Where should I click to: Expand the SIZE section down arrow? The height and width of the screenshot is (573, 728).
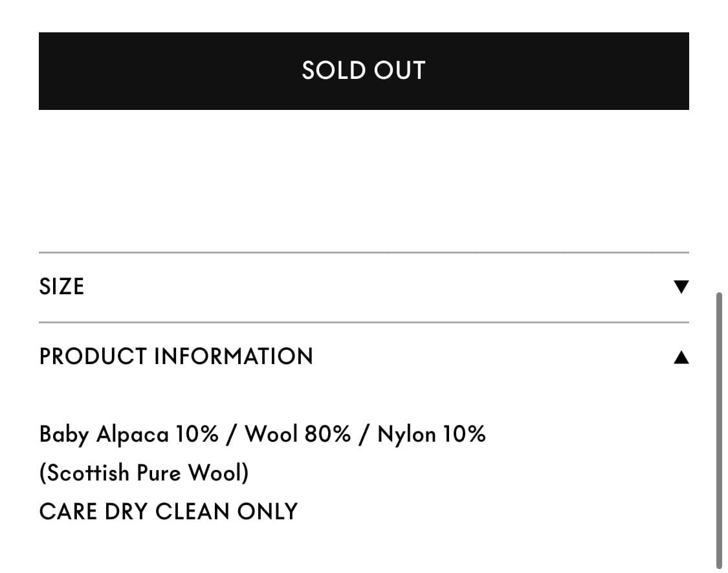681,286
